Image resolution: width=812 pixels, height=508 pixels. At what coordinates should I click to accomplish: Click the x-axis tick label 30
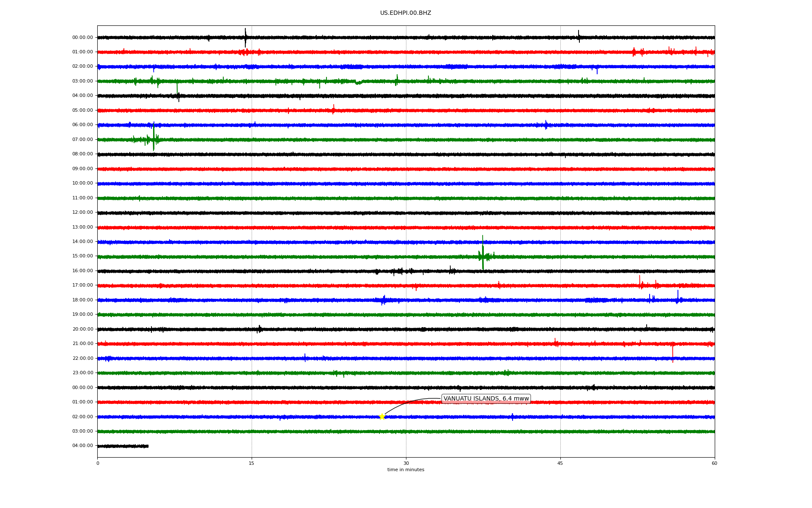[x=406, y=464]
